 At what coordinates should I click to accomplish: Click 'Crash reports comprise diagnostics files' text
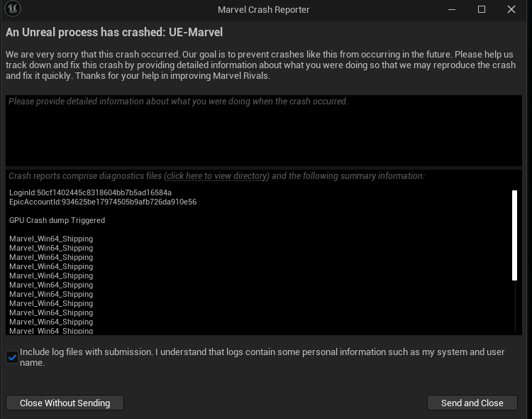(x=85, y=176)
